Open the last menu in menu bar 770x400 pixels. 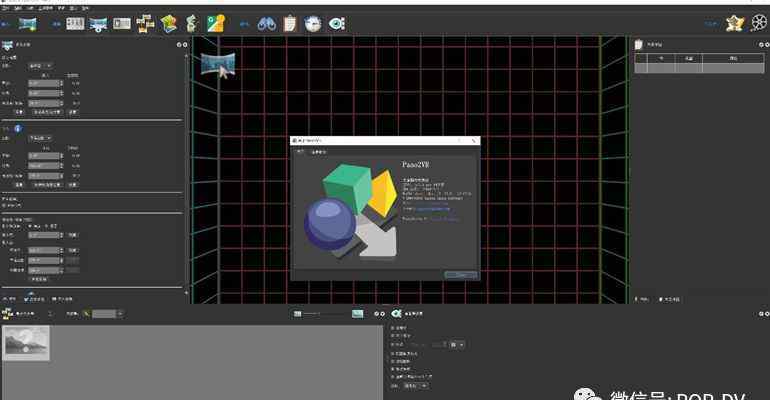tap(85, 8)
